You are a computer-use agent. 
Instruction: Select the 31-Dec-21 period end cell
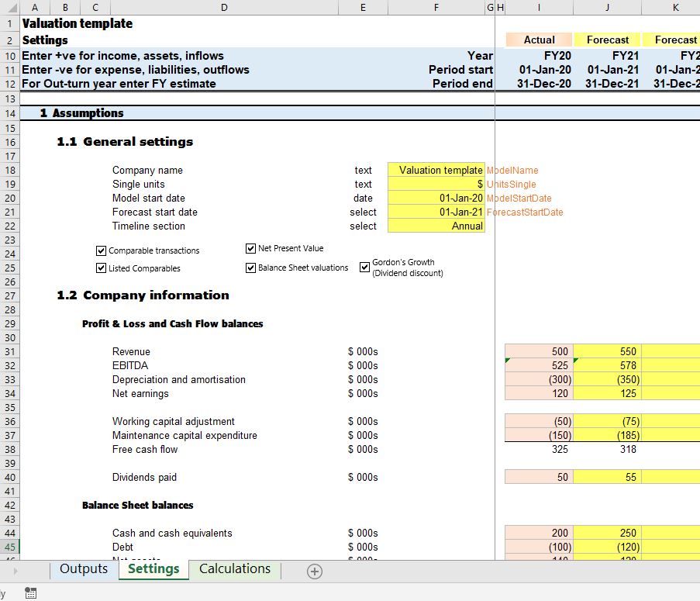click(x=607, y=84)
